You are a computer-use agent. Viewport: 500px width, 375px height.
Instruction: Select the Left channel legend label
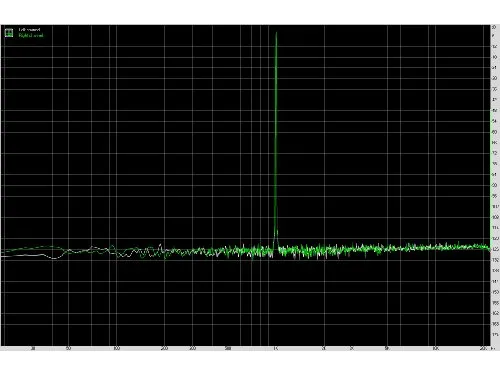point(29,30)
